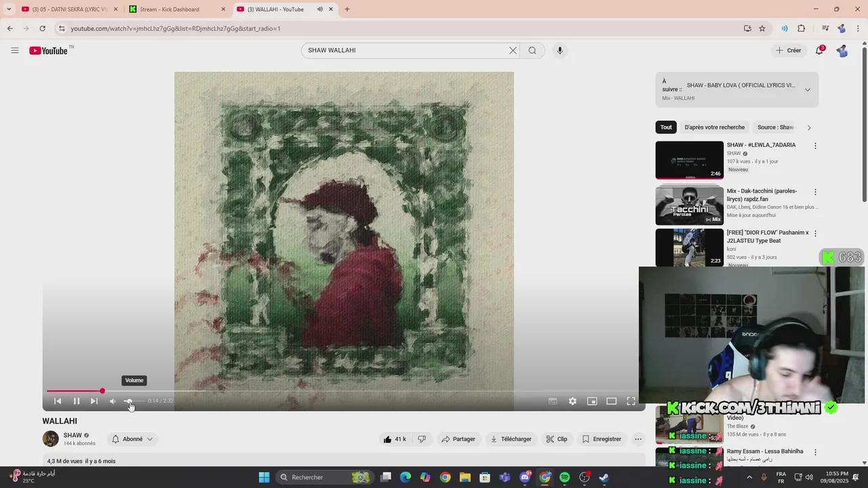Toggle subtitles in the player
Screen dimensions: 868x488
pos(553,401)
